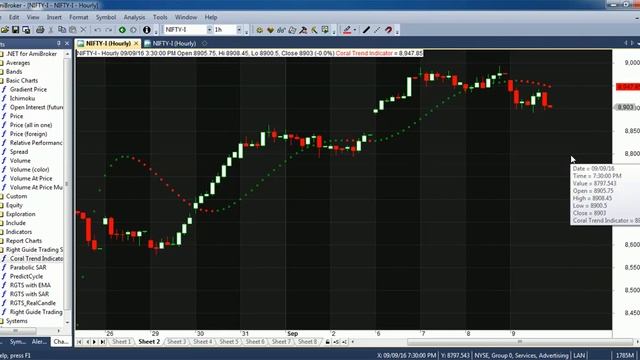
Task: Click the monitor-with-arrow toolbar icon
Action: (x=325, y=30)
